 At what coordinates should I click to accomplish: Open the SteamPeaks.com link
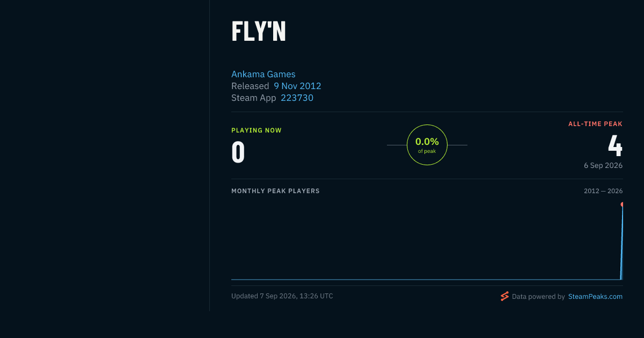tap(595, 296)
